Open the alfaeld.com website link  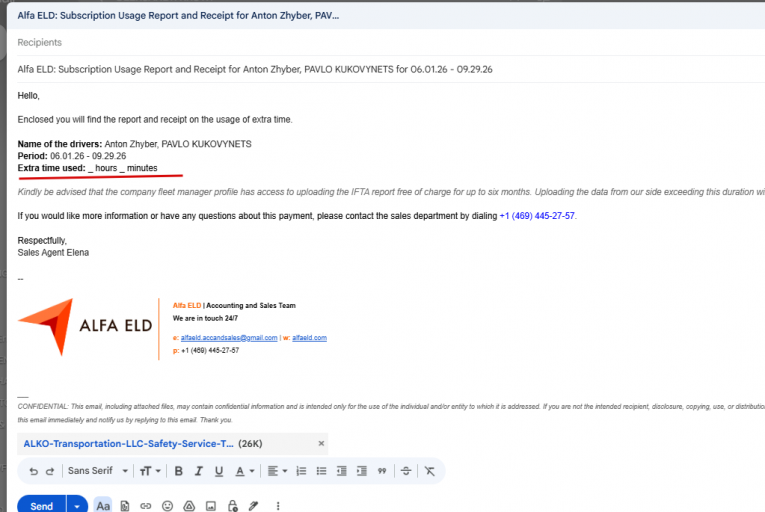pos(309,338)
